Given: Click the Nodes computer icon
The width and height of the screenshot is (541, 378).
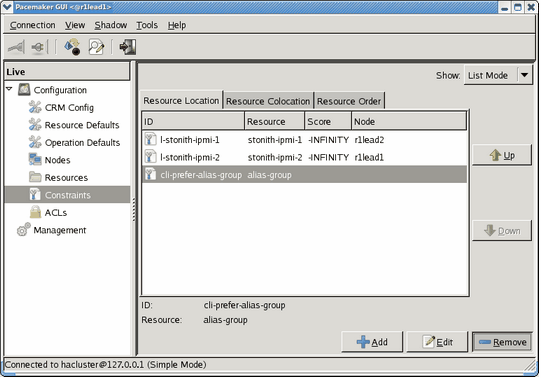Looking at the screenshot, I should tap(35, 160).
